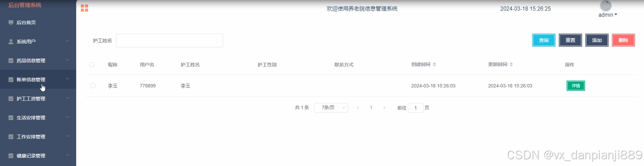Click the 护工性别 column header
The image size is (644, 166).
pos(267,65)
